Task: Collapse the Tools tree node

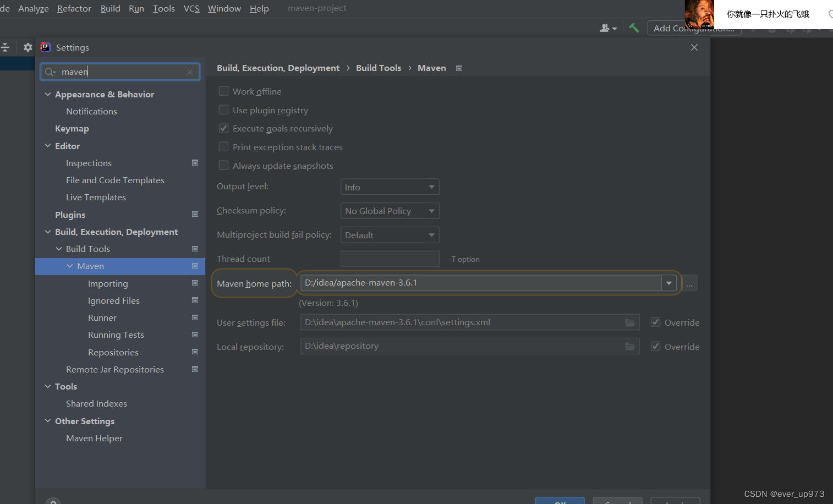Action: [x=48, y=386]
